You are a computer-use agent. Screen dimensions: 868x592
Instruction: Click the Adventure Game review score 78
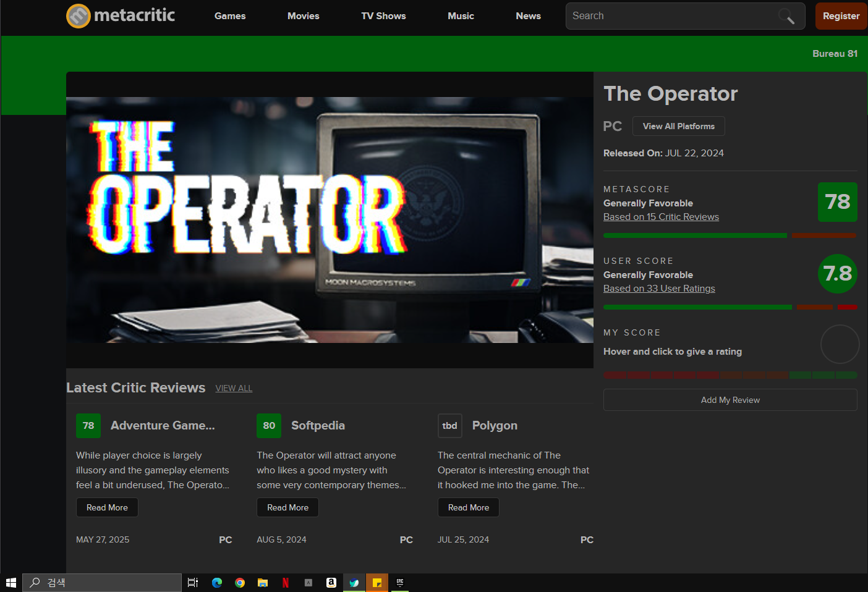coord(88,426)
